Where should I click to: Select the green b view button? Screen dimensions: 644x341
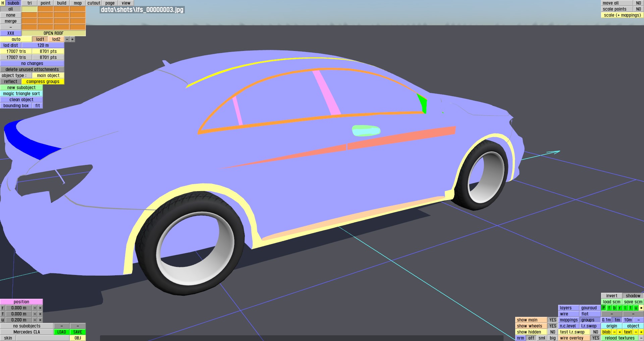[x=614, y=308]
